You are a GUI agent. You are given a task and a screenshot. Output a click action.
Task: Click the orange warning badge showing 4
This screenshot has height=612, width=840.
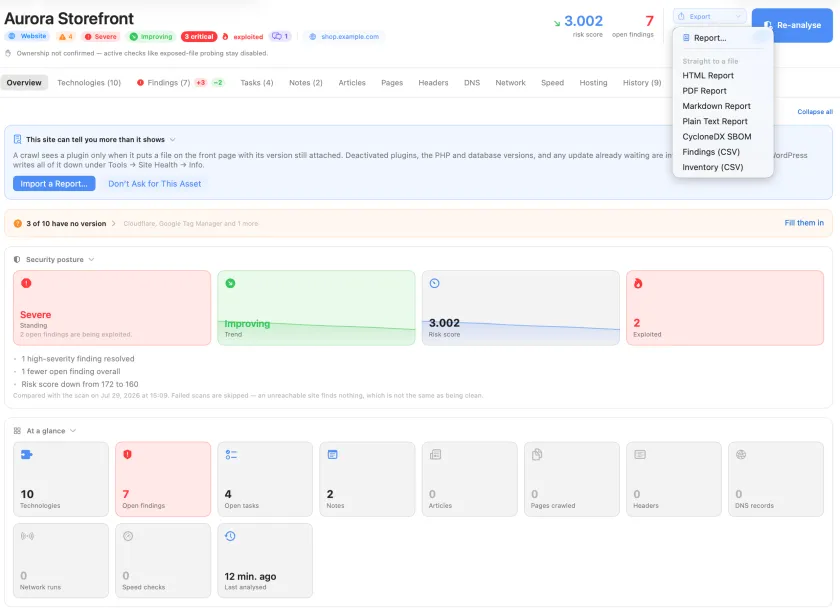pyautogui.click(x=65, y=36)
